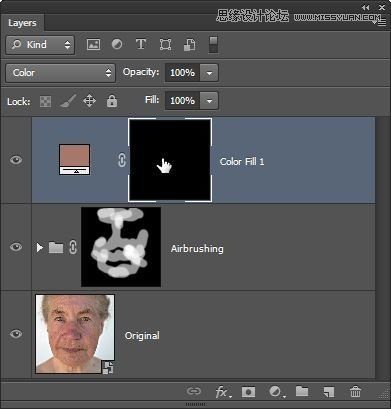Create a new layer icon
This screenshot has height=409, width=391.
tap(329, 392)
